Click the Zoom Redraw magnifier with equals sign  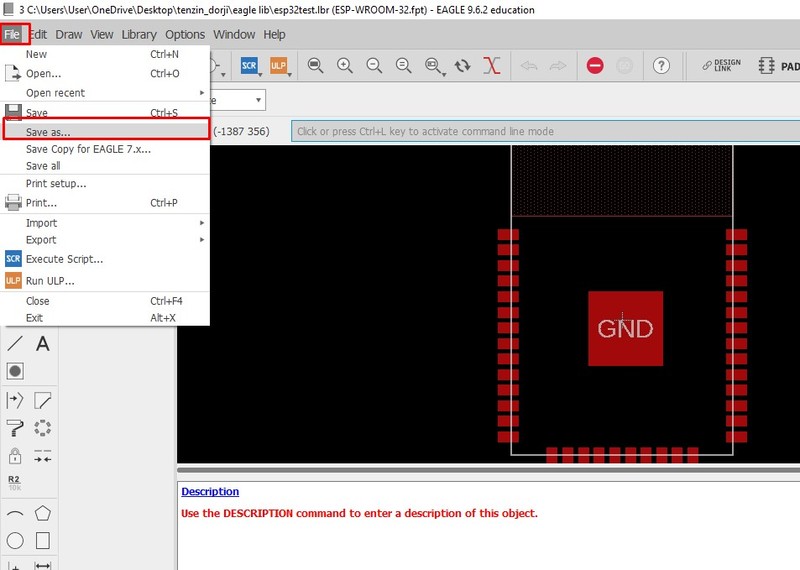[404, 65]
